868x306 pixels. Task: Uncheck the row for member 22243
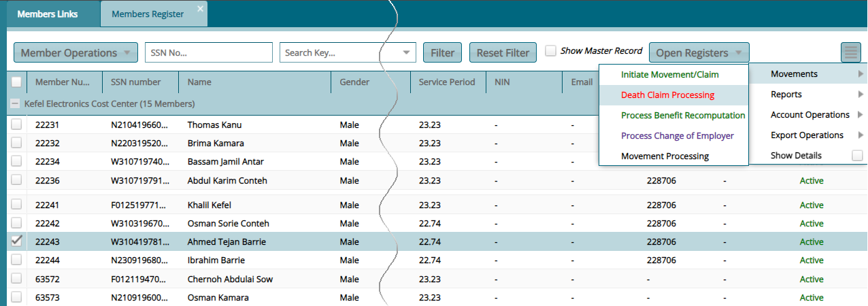click(16, 241)
